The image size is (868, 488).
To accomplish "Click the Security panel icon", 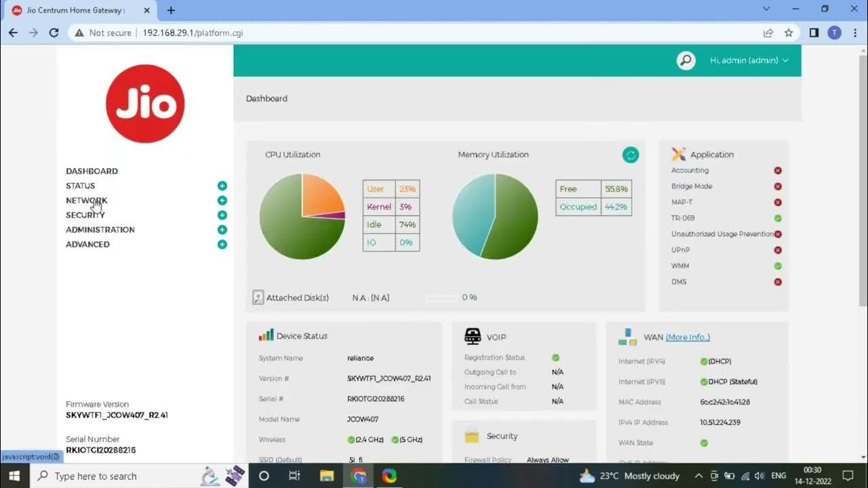I will click(472, 436).
